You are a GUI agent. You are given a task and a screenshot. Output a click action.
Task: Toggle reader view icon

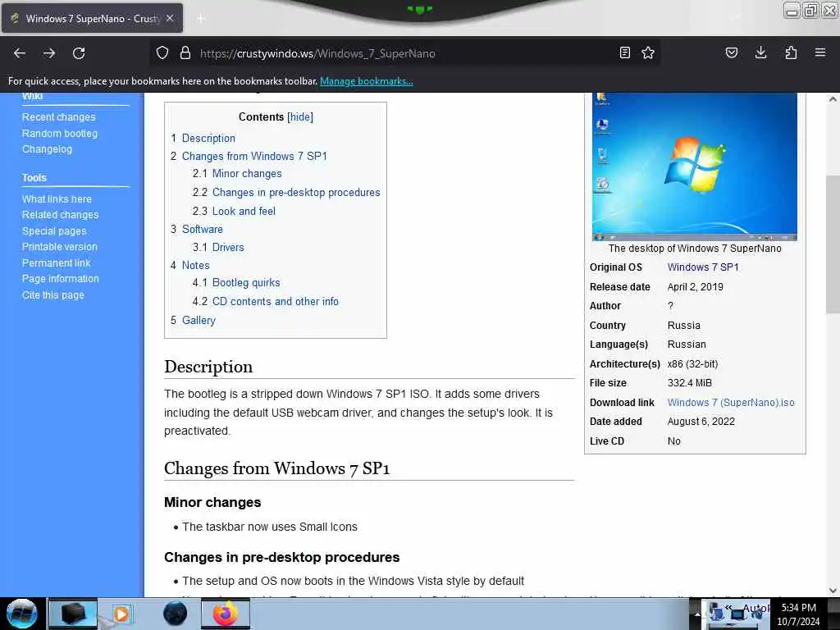(624, 52)
